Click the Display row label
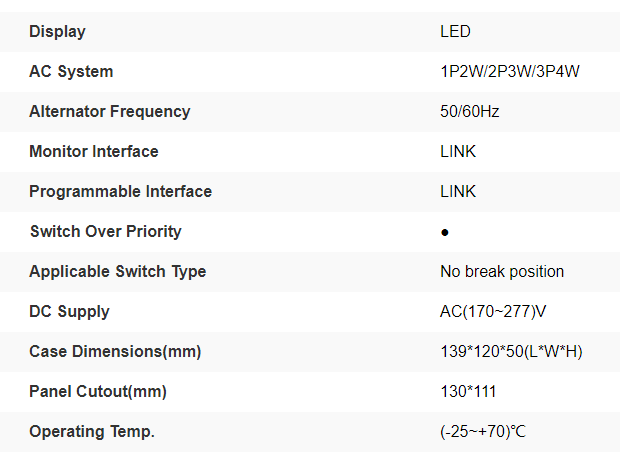The image size is (620, 456). coord(57,32)
